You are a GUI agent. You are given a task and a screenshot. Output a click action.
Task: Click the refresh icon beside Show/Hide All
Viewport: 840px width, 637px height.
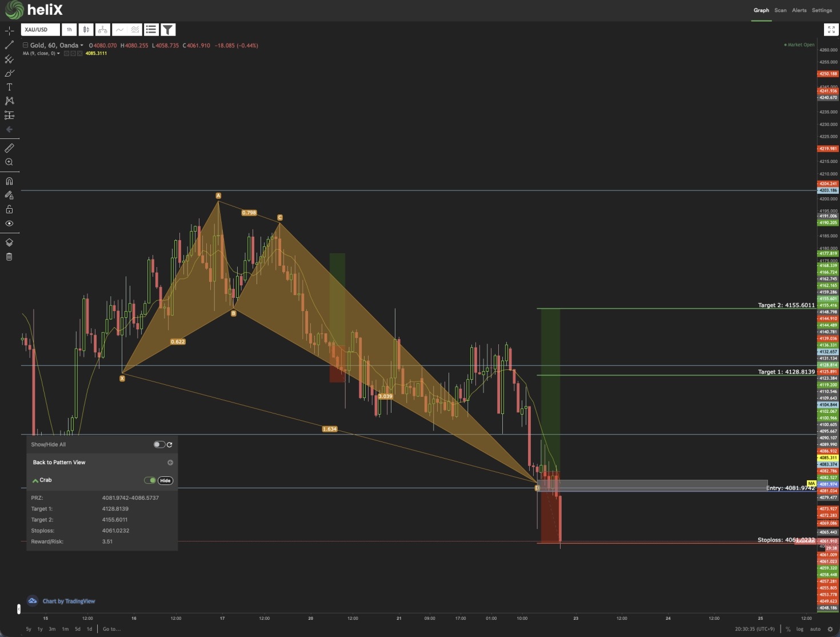pyautogui.click(x=170, y=444)
